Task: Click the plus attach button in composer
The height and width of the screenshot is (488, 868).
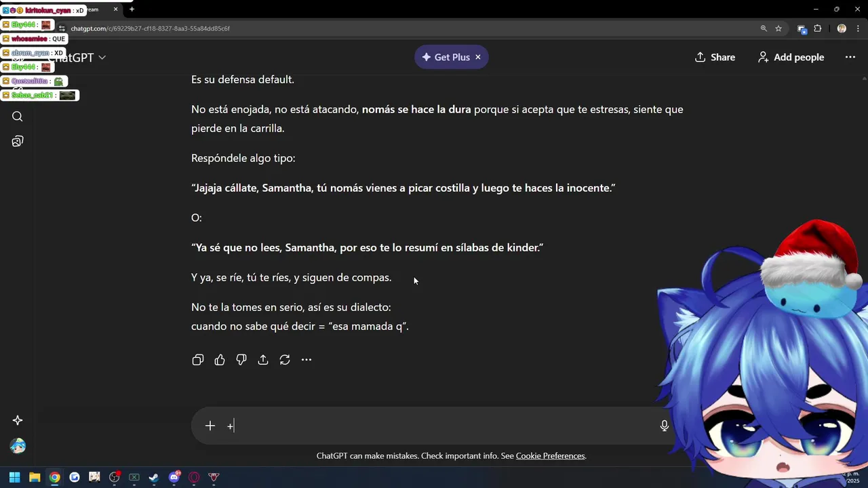Action: tap(210, 426)
